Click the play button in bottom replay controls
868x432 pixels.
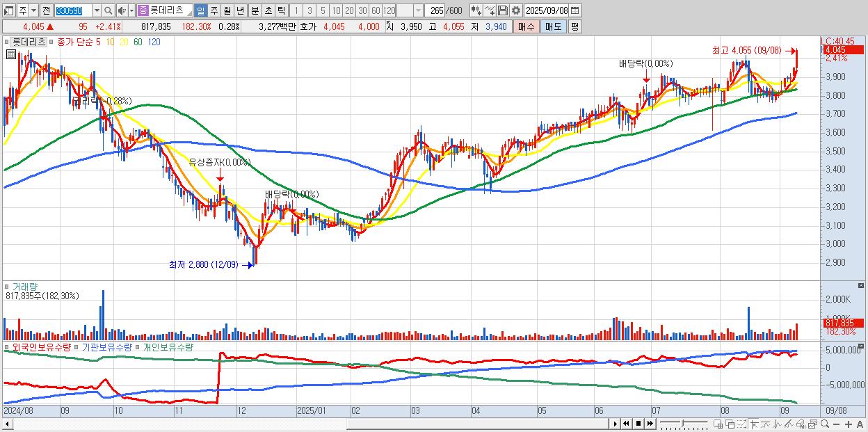click(616, 424)
